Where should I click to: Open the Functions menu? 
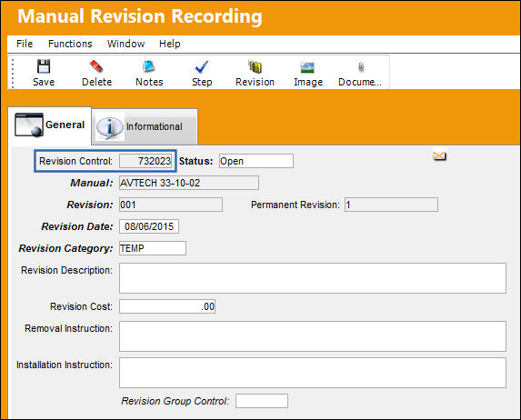(x=70, y=44)
